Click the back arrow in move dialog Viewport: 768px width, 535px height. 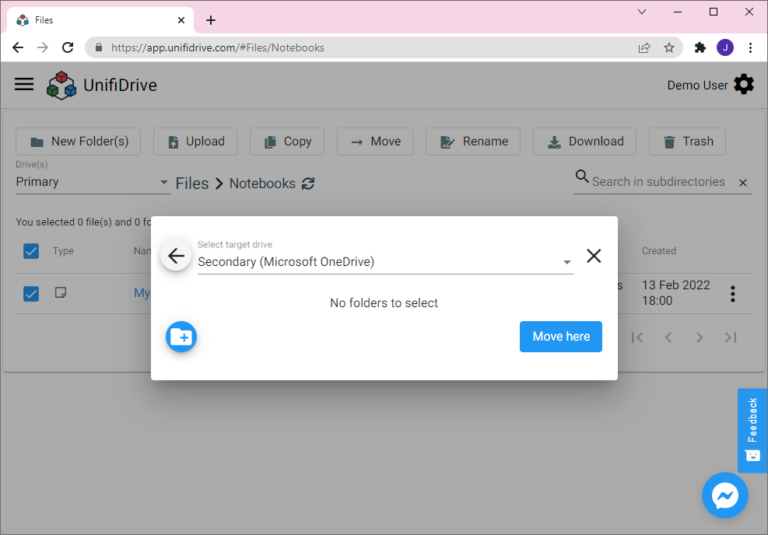[x=176, y=256]
